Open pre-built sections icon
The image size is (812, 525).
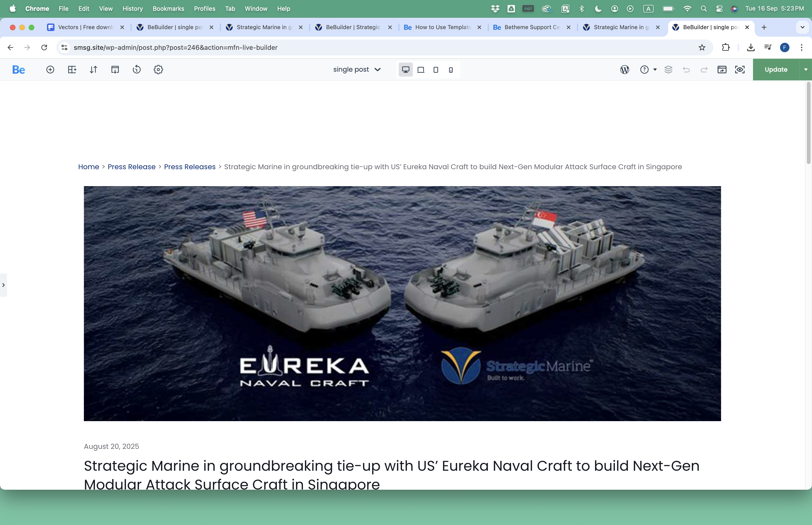point(72,70)
